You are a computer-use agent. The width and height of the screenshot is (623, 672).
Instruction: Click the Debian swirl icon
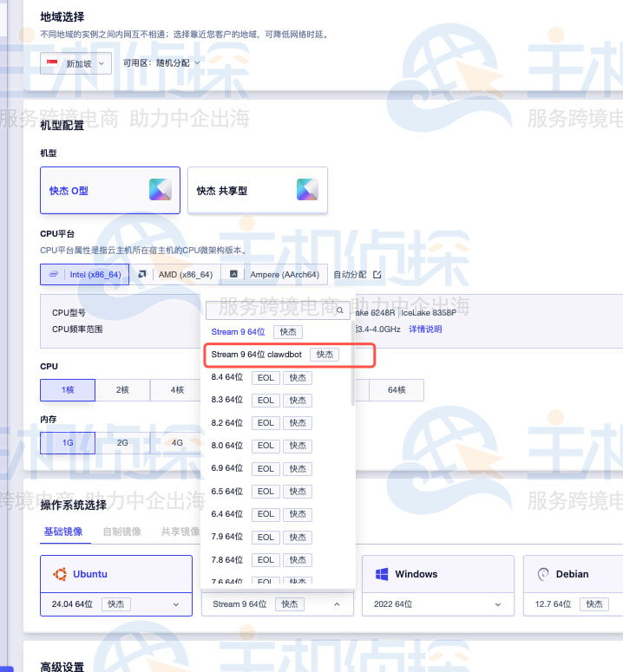543,574
